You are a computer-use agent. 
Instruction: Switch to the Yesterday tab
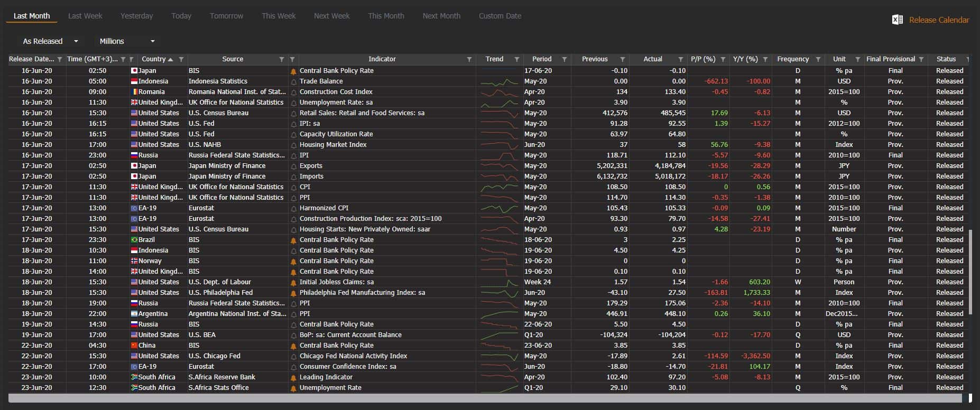(137, 16)
